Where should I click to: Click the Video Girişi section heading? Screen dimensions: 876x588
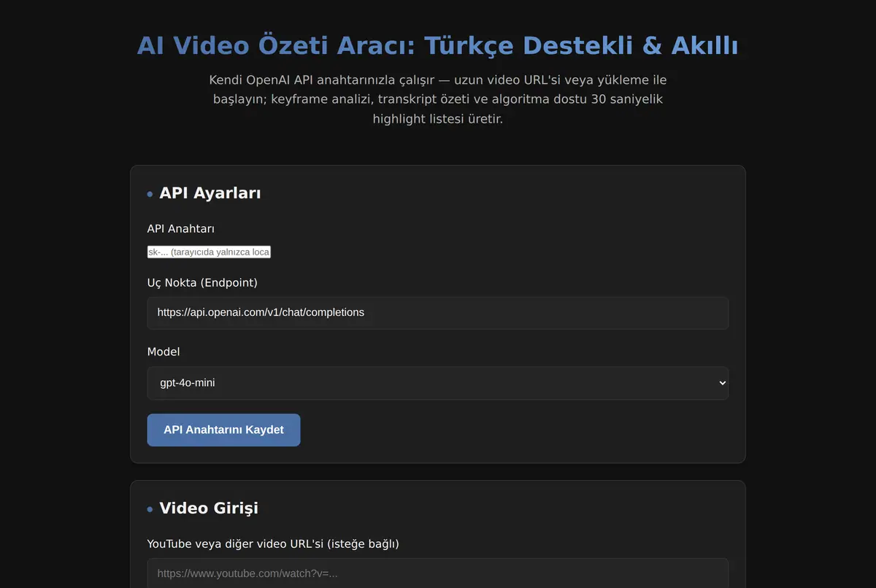tap(209, 508)
